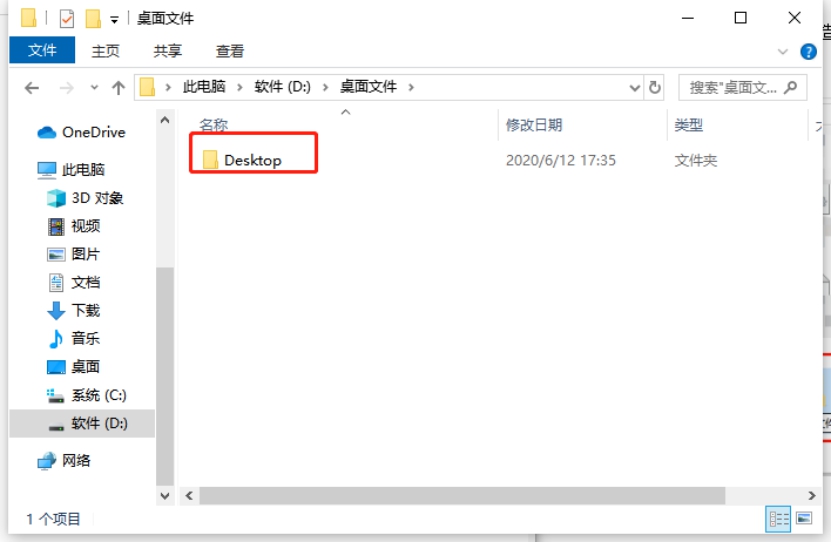Click the Back navigation arrow
This screenshot has height=542, width=831.
[32, 87]
